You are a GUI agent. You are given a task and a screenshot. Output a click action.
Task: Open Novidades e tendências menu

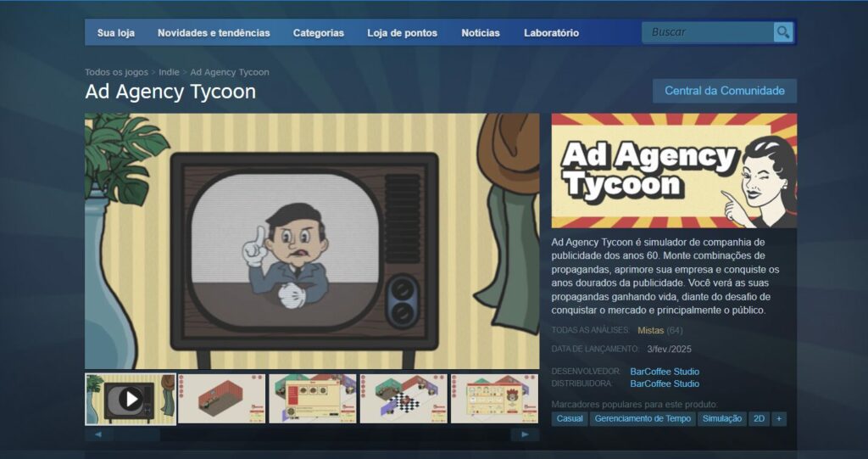214,33
